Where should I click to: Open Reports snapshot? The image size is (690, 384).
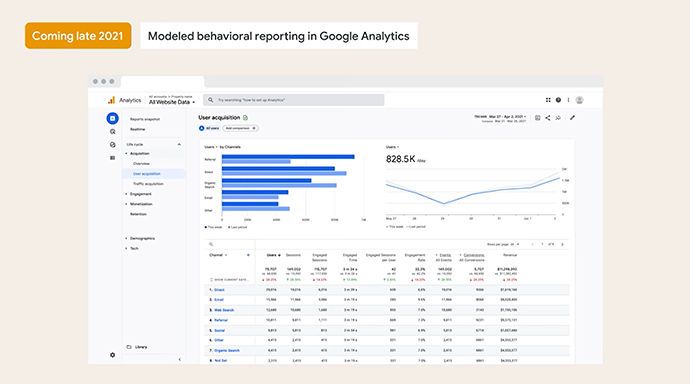(x=145, y=119)
